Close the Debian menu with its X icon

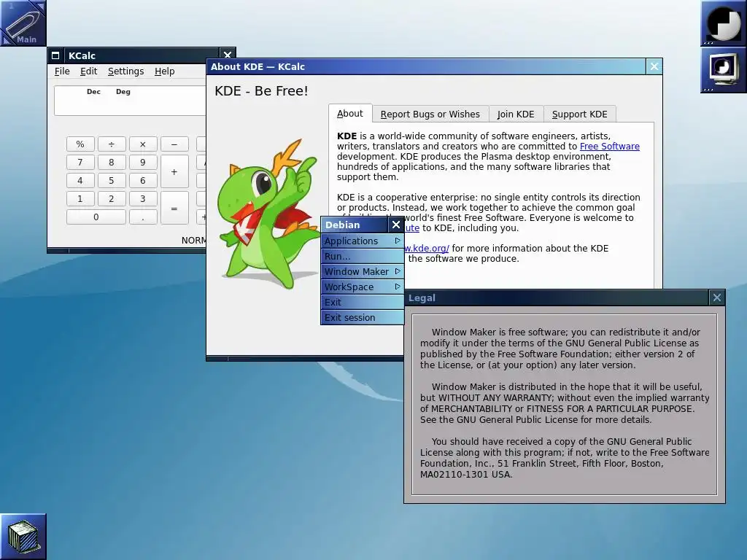[x=396, y=225]
